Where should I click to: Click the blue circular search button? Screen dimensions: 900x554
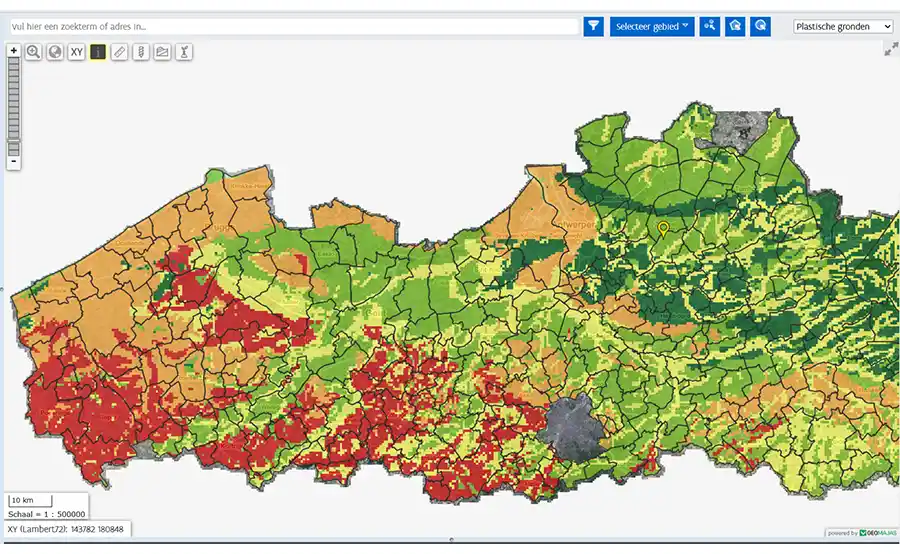pos(761,27)
